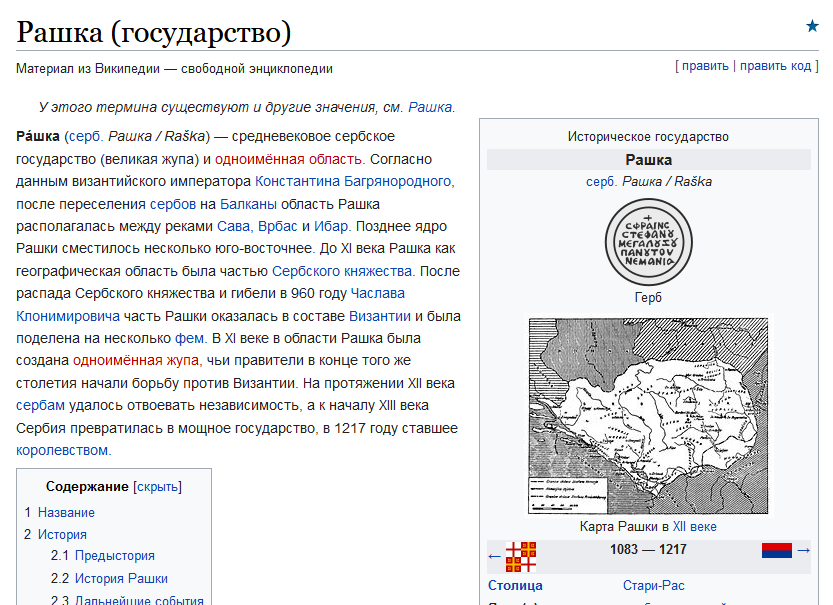
Task: Click the infobox «серб.» link
Action: point(602,182)
